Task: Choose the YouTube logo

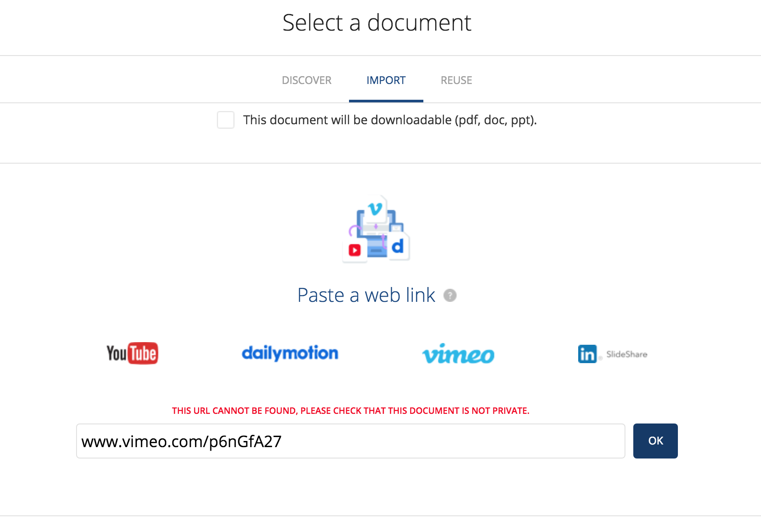Action: tap(132, 353)
